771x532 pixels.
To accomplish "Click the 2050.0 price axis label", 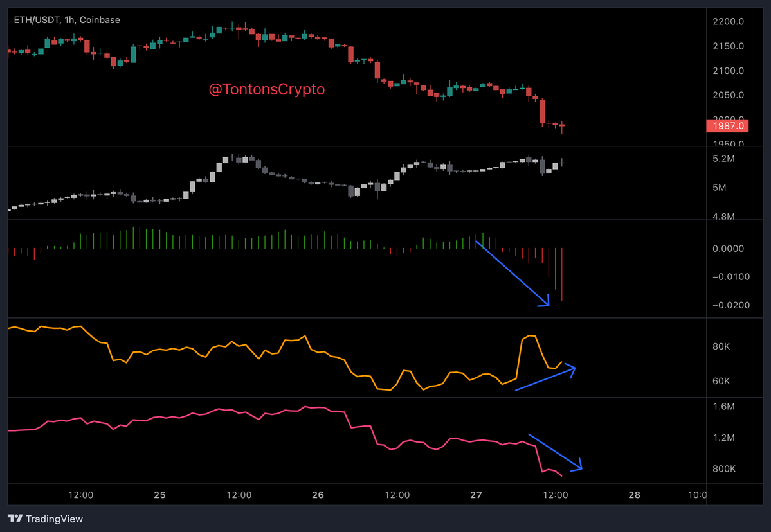I will pyautogui.click(x=728, y=95).
